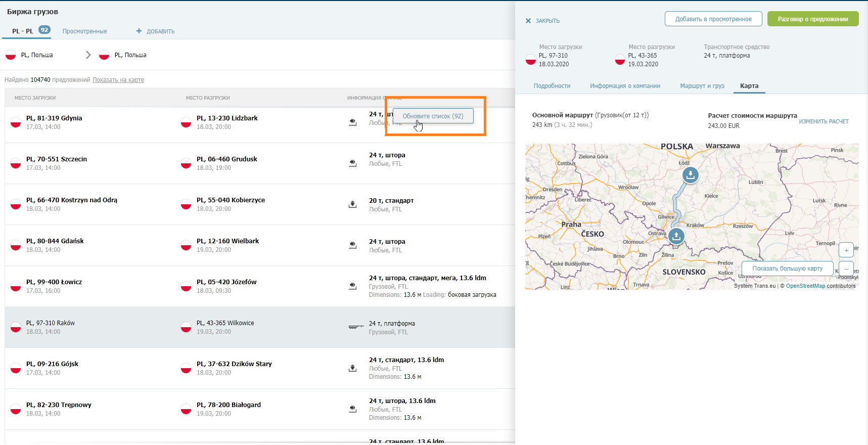This screenshot has height=445, width=868.
Task: Click loading-type icon in Kostrzyn nad Odrą row
Action: pyautogui.click(x=353, y=204)
